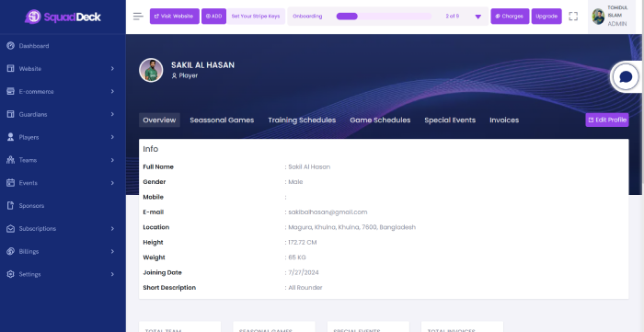Click the Player role label under name
This screenshot has height=332, width=644.
(184, 75)
